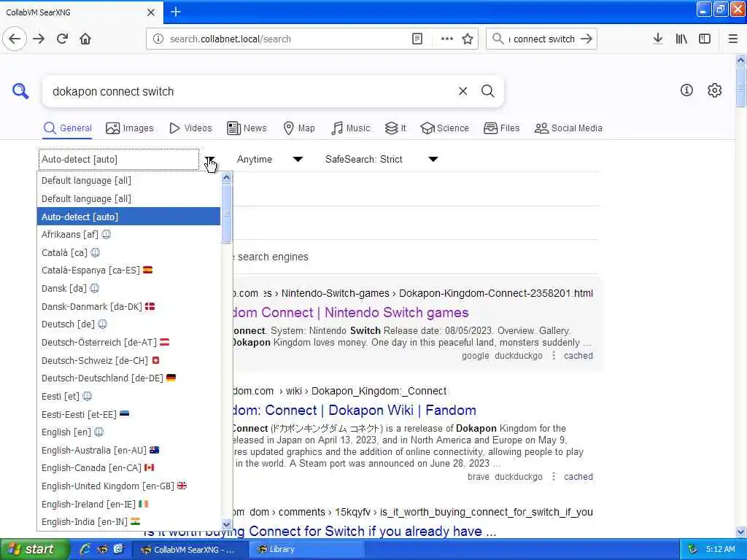747x560 pixels.
Task: Click the SearXNG magnifier logo
Action: pyautogui.click(x=20, y=90)
